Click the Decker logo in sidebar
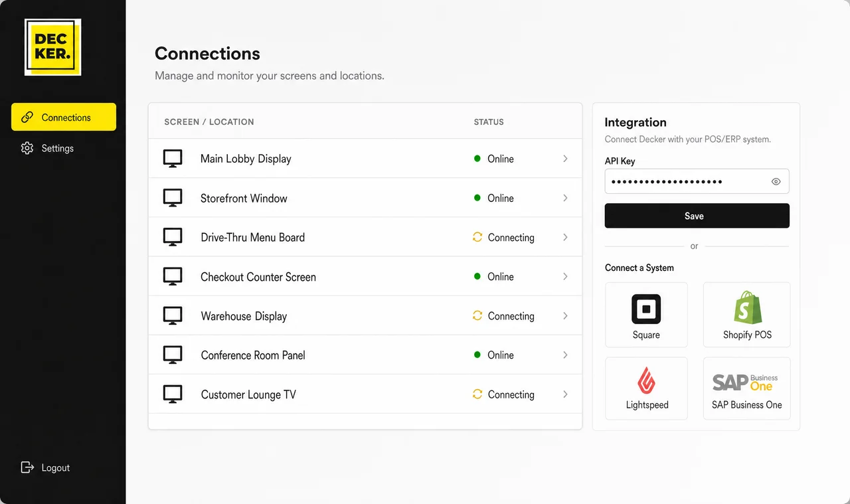This screenshot has width=850, height=504. [x=52, y=47]
